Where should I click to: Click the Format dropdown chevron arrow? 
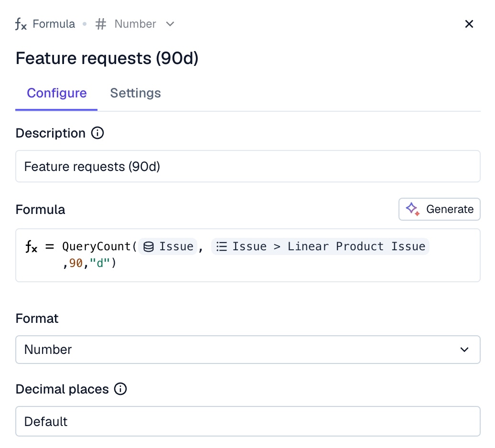point(464,350)
